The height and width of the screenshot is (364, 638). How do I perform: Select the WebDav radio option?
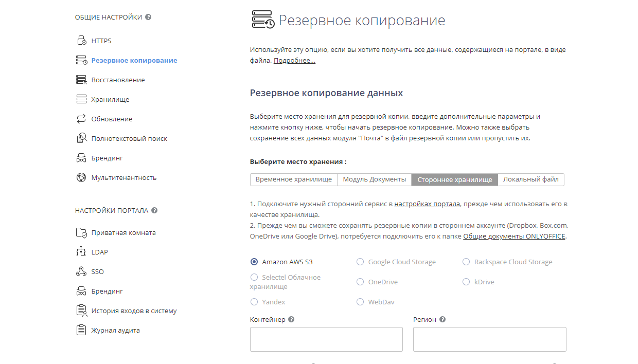tap(360, 302)
